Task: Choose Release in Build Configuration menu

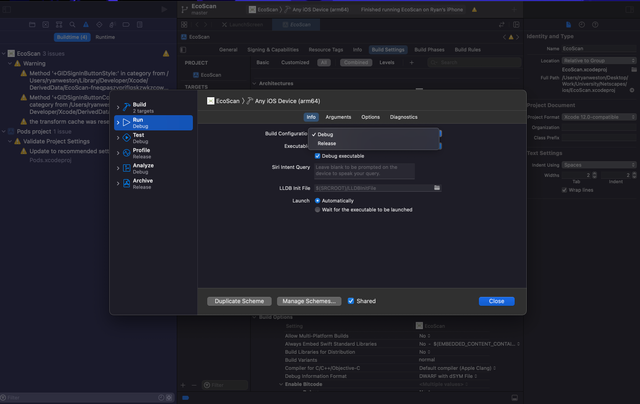Action: (x=374, y=143)
